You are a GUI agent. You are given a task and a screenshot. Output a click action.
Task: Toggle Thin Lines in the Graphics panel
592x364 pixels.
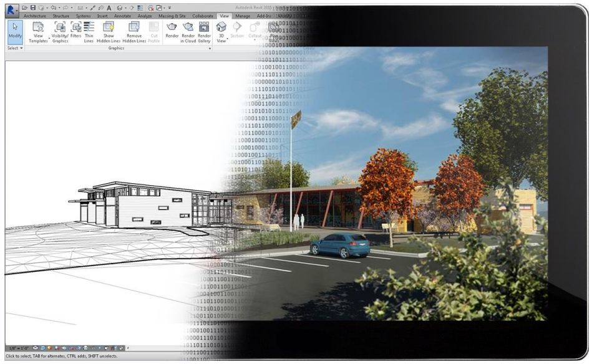click(x=89, y=32)
